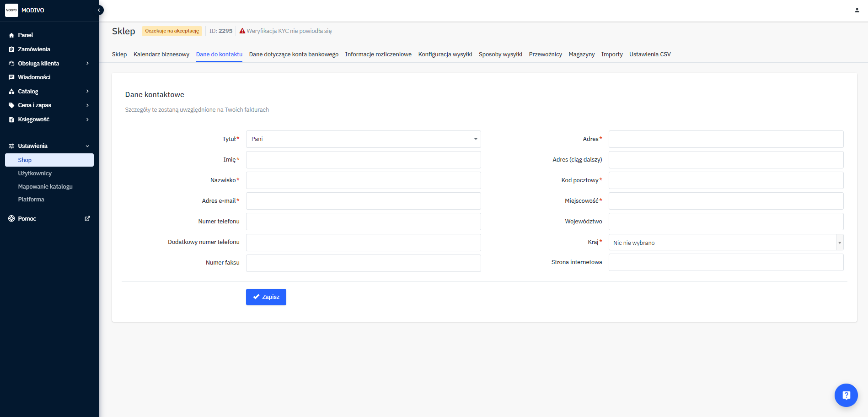Click the Wiadomości message icon
Viewport: 868px width, 417px height.
[x=11, y=77]
